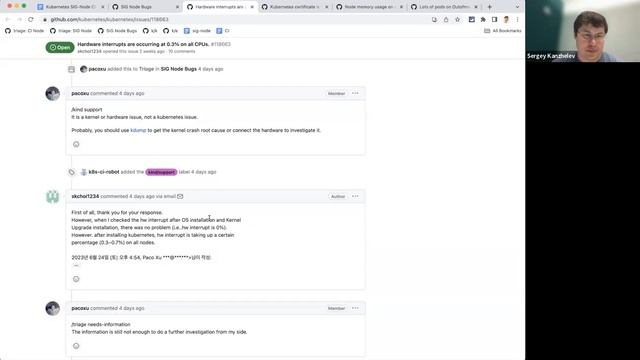Viewport: 640px width, 360px height.
Task: Click pacoxu avatar beside needs-information comment
Action: pyautogui.click(x=53, y=308)
